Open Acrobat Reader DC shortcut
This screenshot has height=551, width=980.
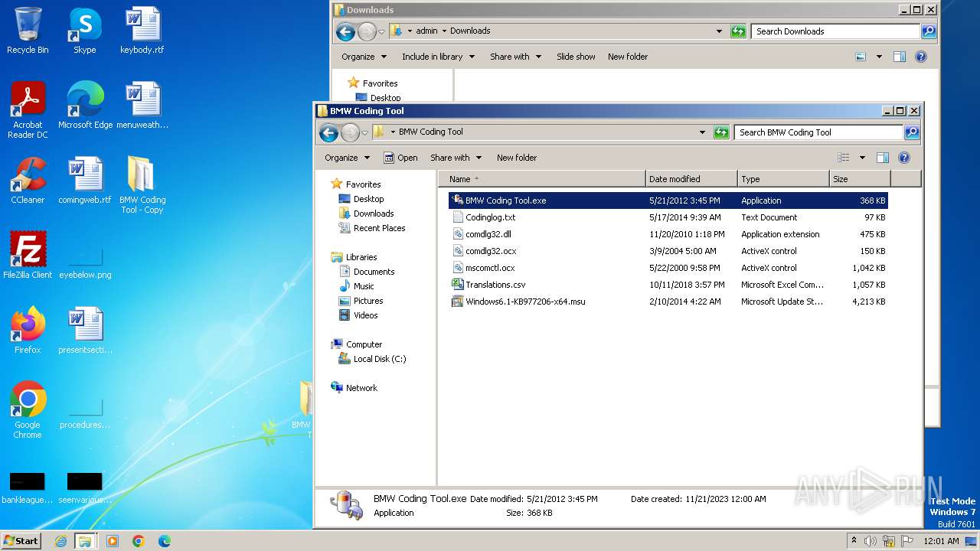28,110
